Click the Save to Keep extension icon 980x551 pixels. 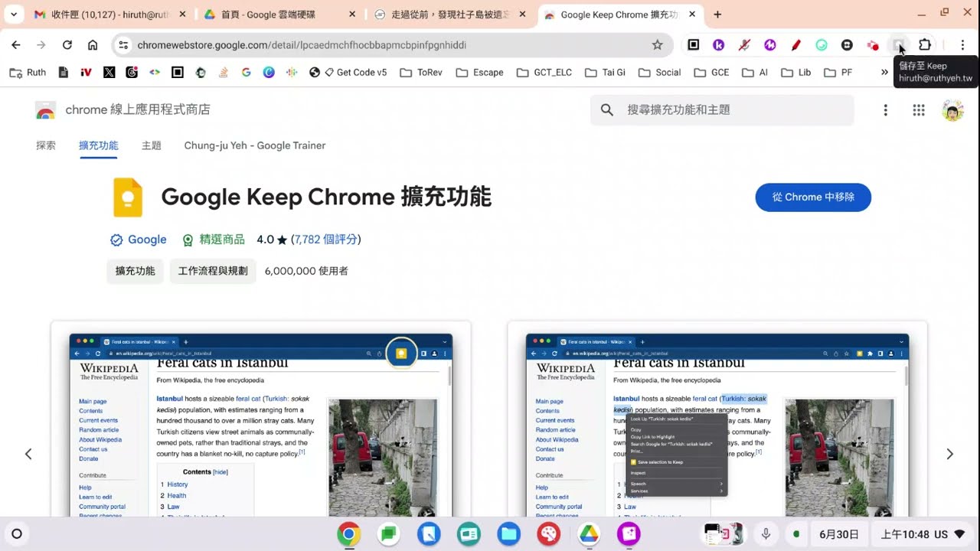coord(899,45)
